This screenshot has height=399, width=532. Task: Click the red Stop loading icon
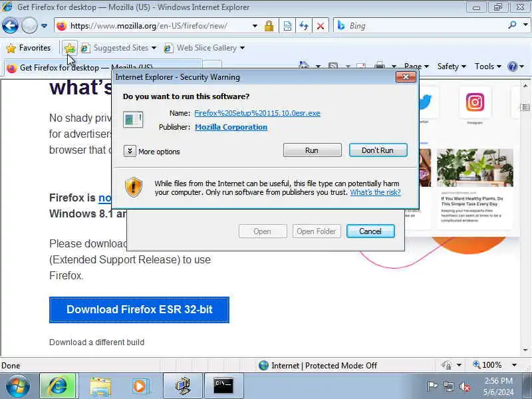click(321, 26)
